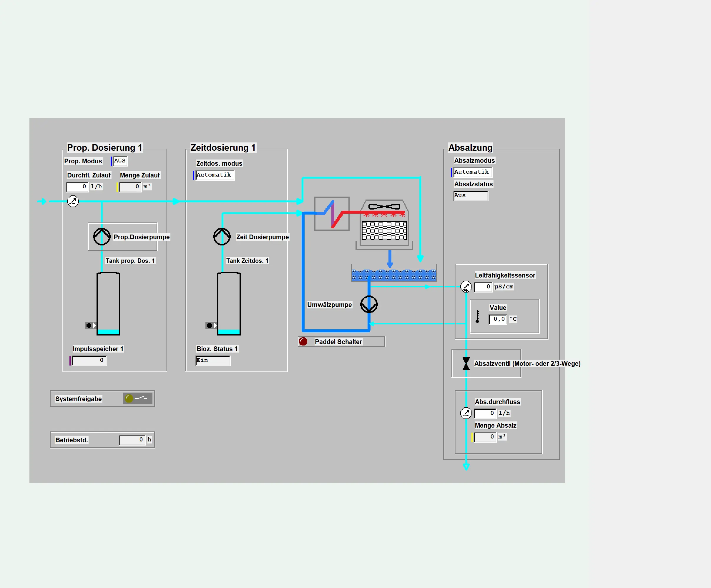Click the Absalzstatus Aus field
Screen dimensions: 711x588
click(x=470, y=196)
